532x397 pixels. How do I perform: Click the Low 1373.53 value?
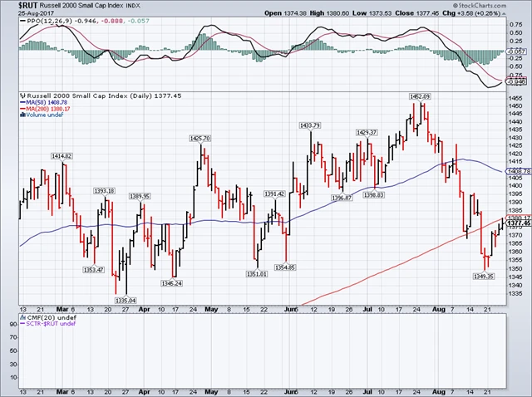[x=372, y=13]
